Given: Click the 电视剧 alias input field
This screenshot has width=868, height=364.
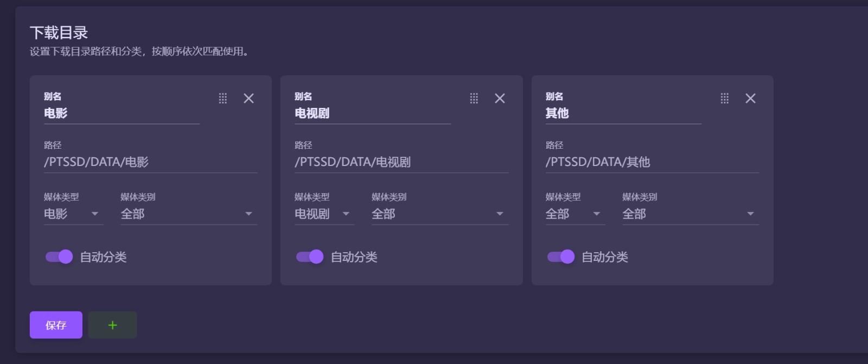Looking at the screenshot, I should pos(372,113).
